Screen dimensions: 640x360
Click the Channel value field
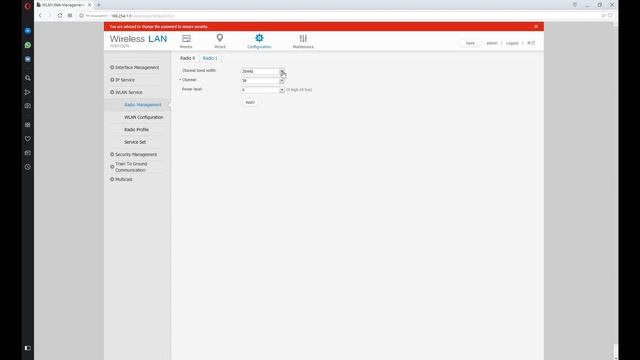tap(260, 80)
